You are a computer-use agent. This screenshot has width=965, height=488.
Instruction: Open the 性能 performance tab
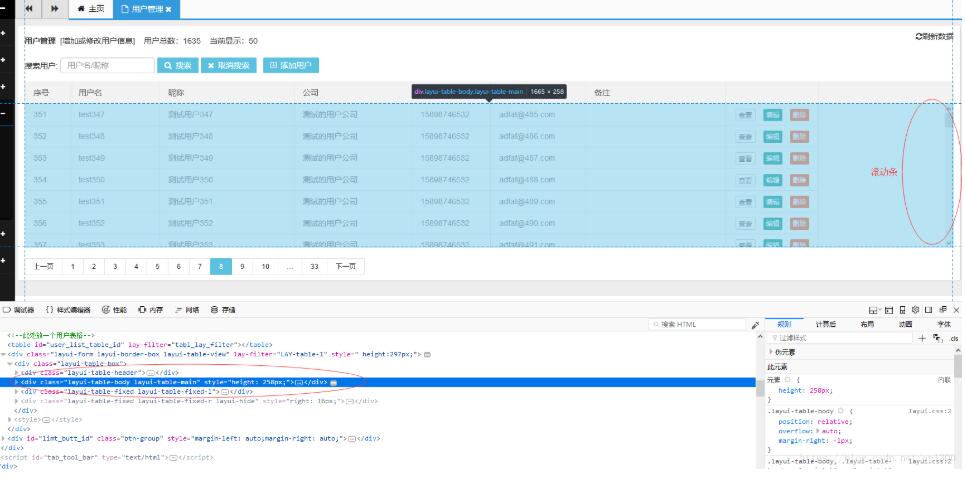pyautogui.click(x=114, y=310)
